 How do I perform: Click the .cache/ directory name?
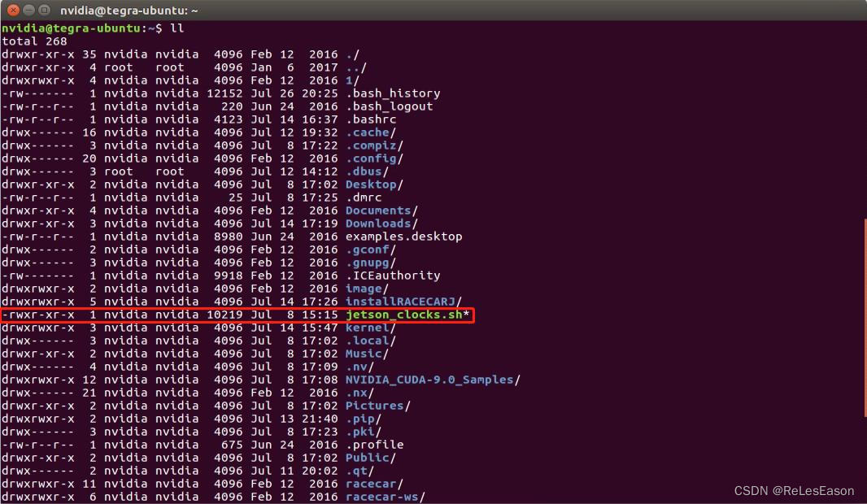pyautogui.click(x=371, y=133)
